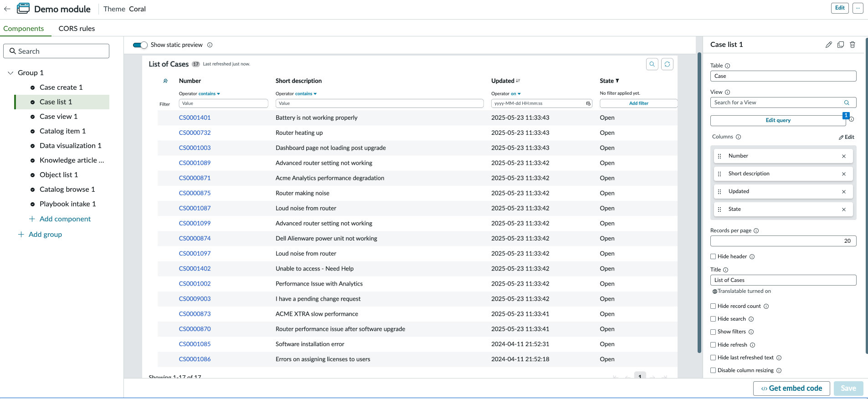Click the personalize list icon beside Number
Screen dimensions: 868x399
[x=165, y=81]
